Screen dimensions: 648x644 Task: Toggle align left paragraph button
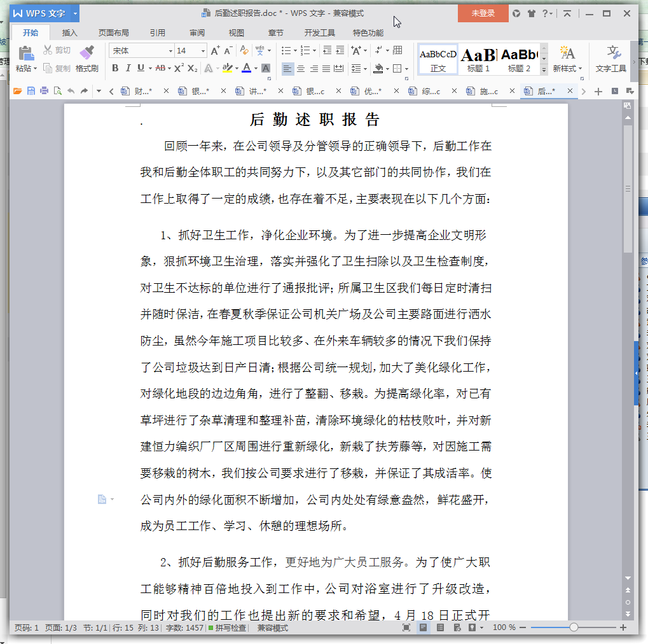[287, 68]
